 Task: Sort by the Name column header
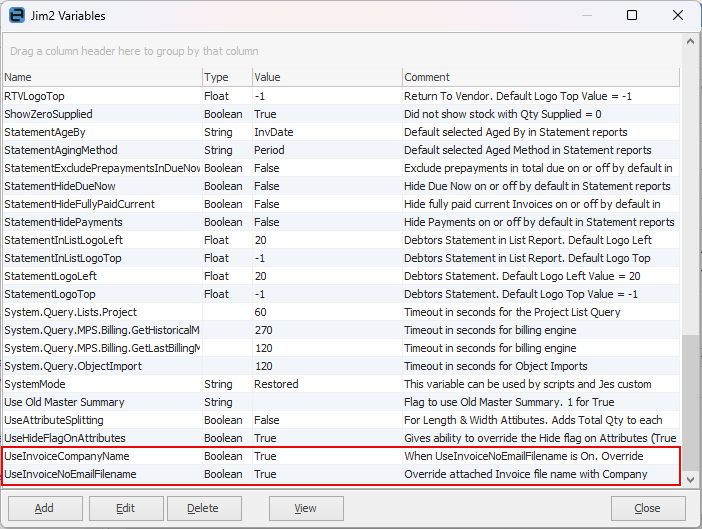pyautogui.click(x=103, y=77)
